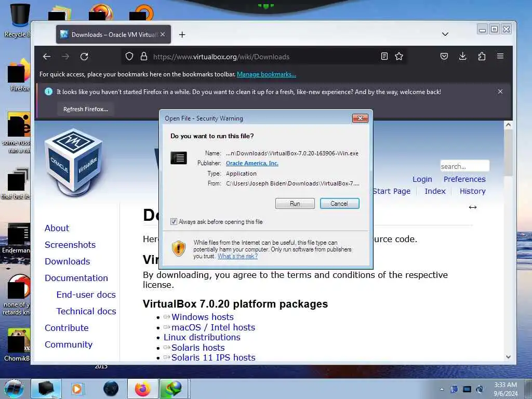Click the VirtualBox site search box
This screenshot has height=399, width=532.
coord(464,166)
